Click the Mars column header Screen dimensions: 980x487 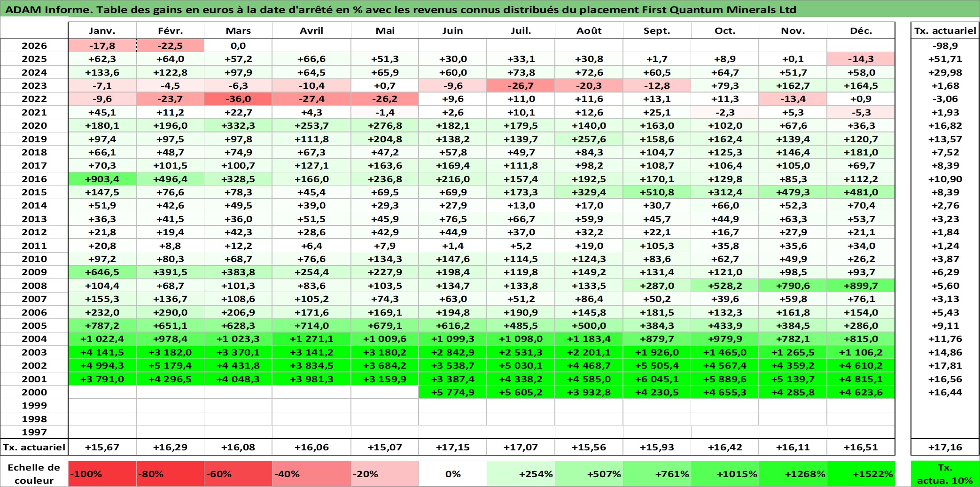(x=238, y=31)
